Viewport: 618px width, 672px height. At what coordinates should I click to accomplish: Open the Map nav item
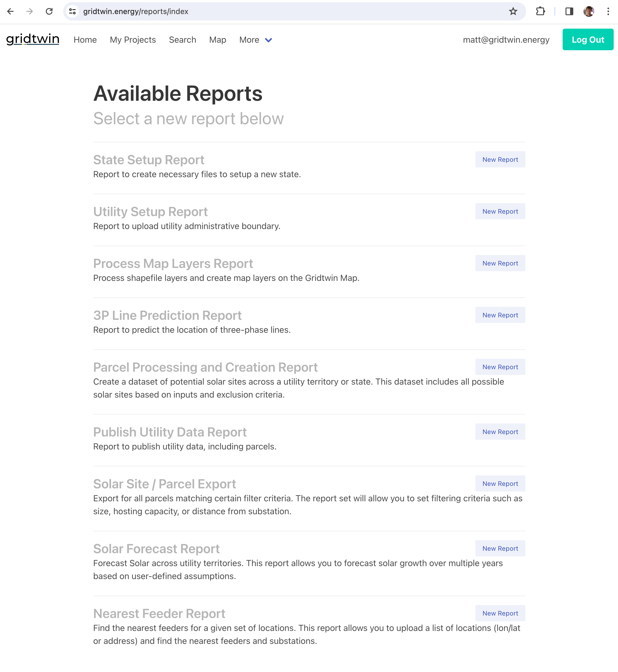[218, 40]
